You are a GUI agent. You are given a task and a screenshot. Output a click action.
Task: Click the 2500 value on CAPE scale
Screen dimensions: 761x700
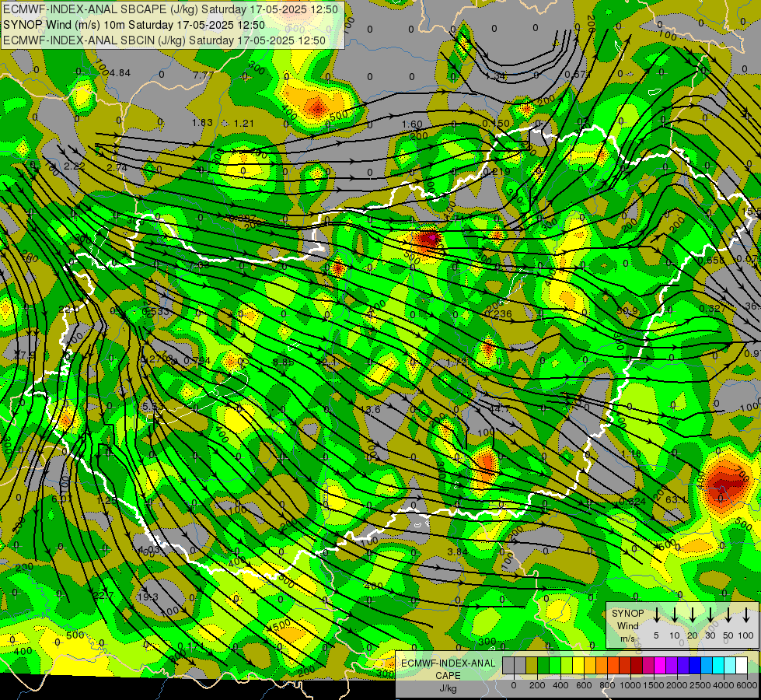pos(700,685)
